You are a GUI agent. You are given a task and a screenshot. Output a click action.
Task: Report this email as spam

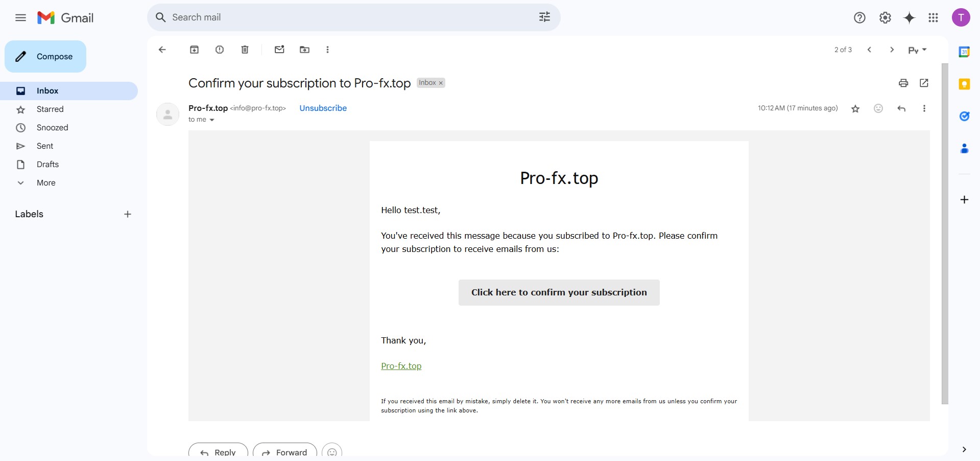pos(220,50)
